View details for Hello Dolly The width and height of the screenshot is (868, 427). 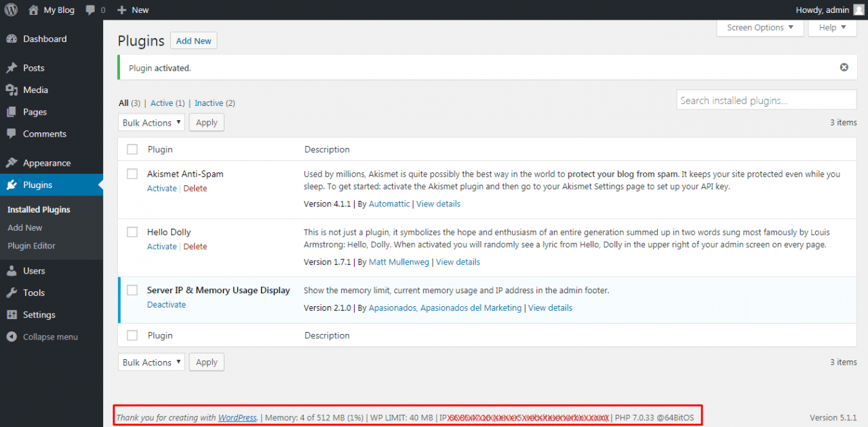pyautogui.click(x=458, y=262)
